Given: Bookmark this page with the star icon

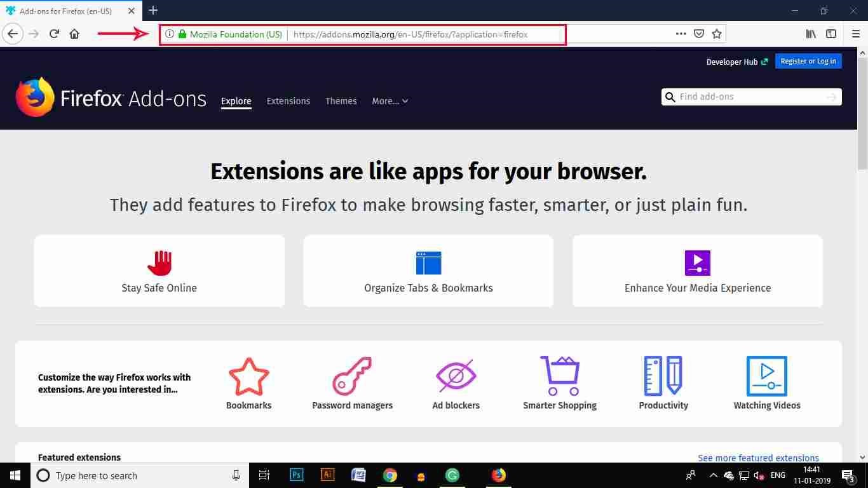Looking at the screenshot, I should (717, 34).
